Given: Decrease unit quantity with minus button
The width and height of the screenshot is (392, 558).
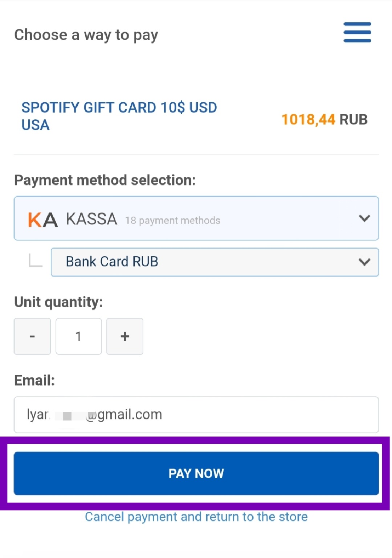Looking at the screenshot, I should point(32,336).
